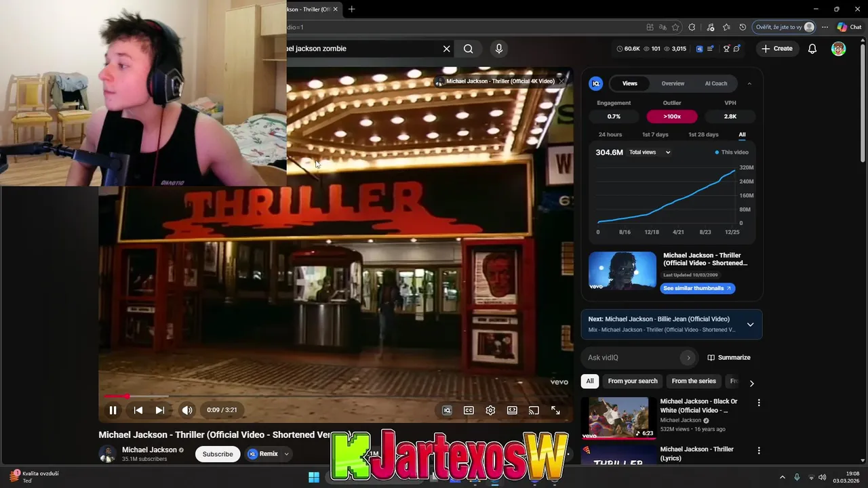The width and height of the screenshot is (868, 488).
Task: Seek on the red video progress bar
Action: click(x=336, y=396)
